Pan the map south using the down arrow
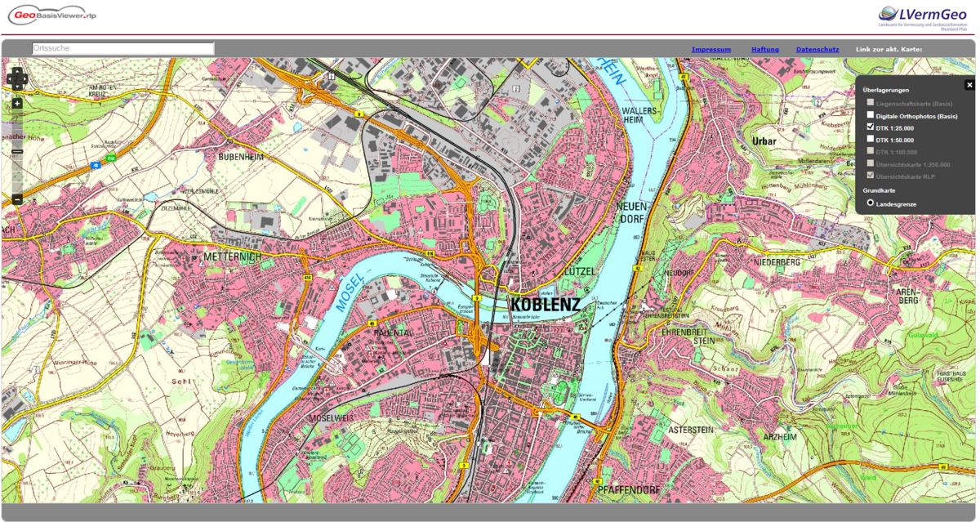The image size is (980, 522). (x=17, y=86)
